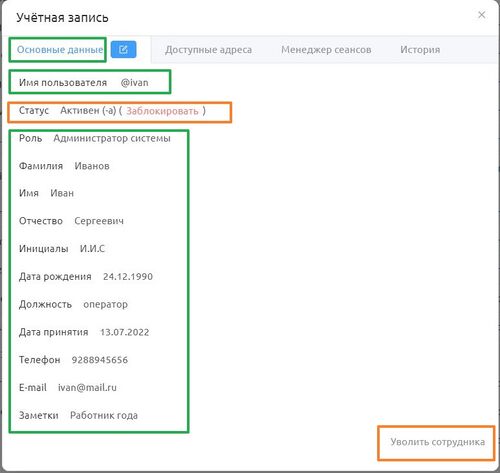The height and width of the screenshot is (473, 500).
Task: Click the birth date 24.12.1990
Action: point(128,276)
